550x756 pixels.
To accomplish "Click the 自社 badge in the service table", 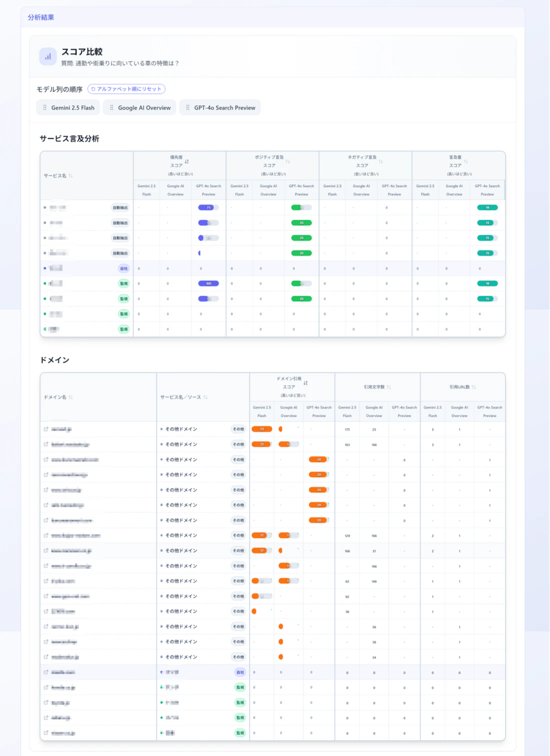I will (x=123, y=269).
